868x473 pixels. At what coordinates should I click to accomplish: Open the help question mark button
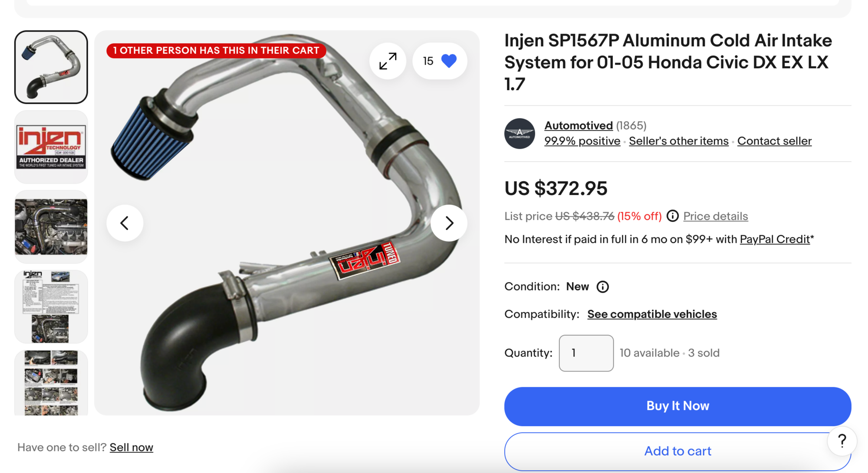pyautogui.click(x=842, y=441)
